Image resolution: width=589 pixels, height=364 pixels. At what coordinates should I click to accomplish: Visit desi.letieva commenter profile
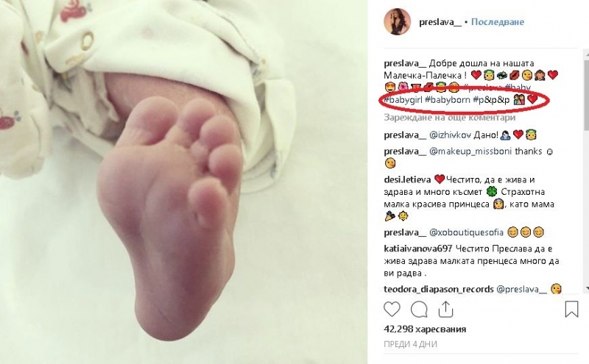tap(407, 179)
